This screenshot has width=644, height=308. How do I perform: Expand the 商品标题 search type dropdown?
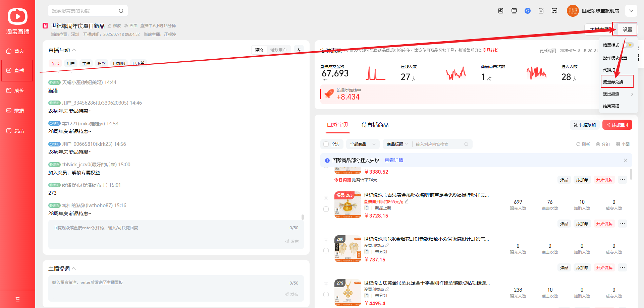397,144
